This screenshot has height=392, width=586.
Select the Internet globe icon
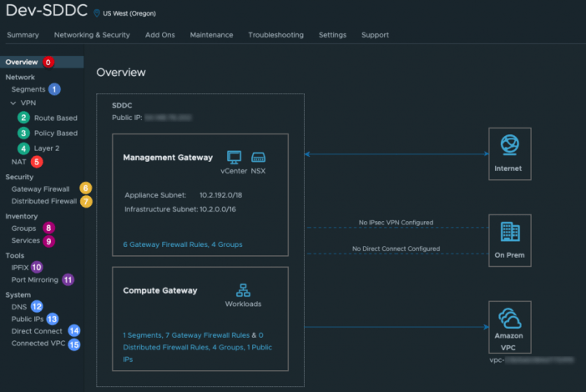[510, 145]
